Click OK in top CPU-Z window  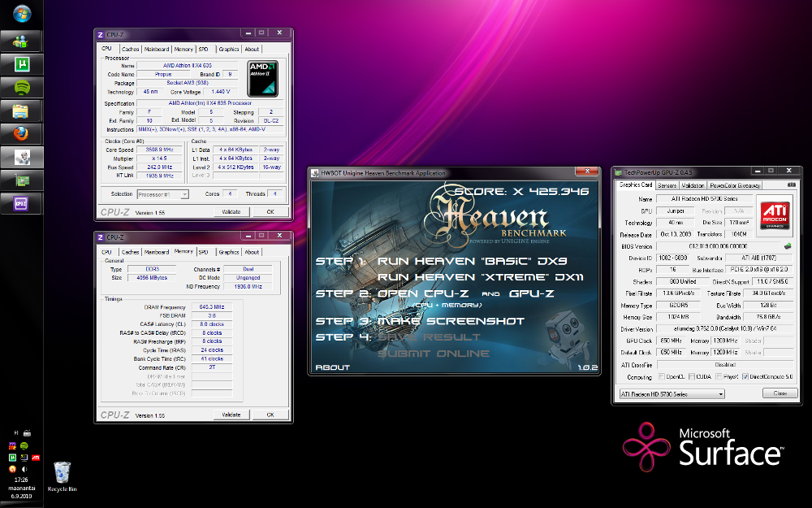270,211
